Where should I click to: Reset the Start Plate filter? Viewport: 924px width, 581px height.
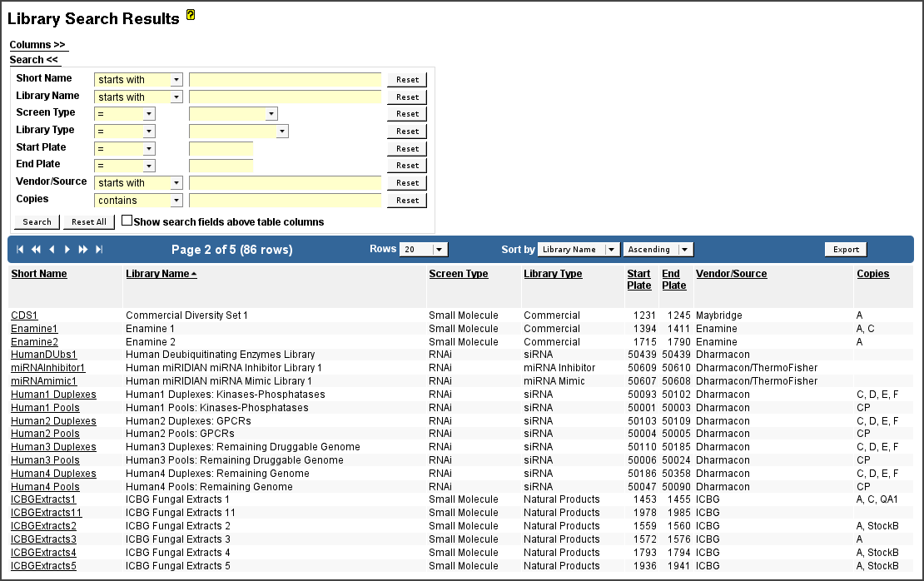point(407,148)
